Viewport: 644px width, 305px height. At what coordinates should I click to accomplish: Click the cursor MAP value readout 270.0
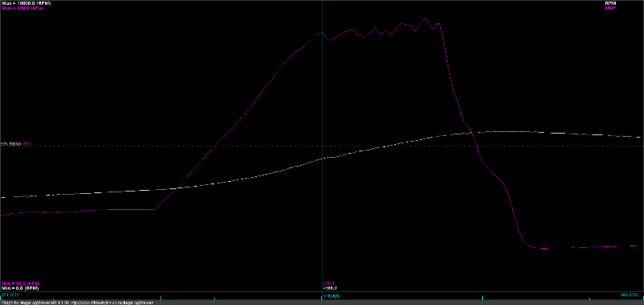pyautogui.click(x=330, y=283)
